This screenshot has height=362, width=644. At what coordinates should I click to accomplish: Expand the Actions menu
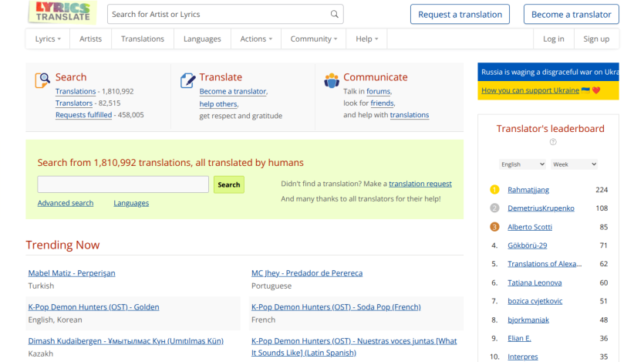pyautogui.click(x=256, y=39)
